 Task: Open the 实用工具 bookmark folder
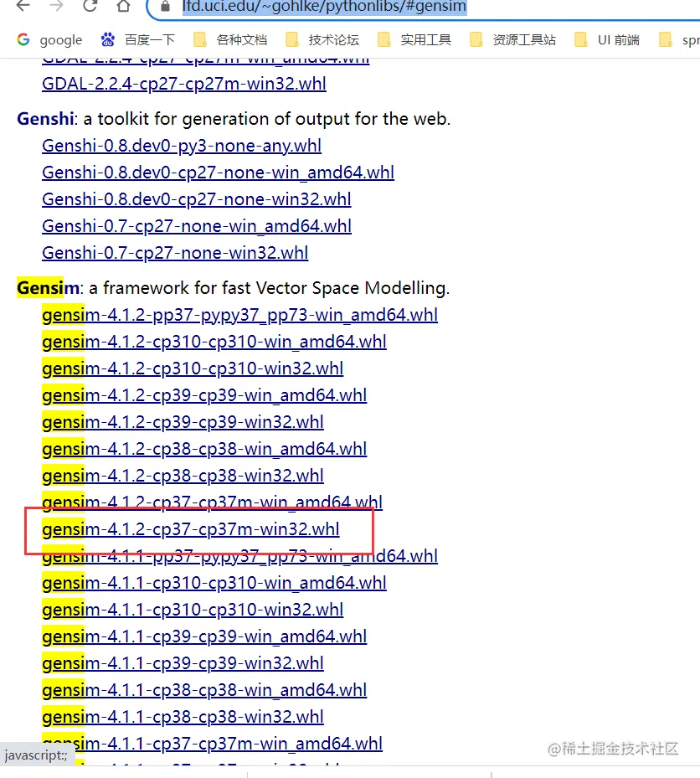point(414,39)
